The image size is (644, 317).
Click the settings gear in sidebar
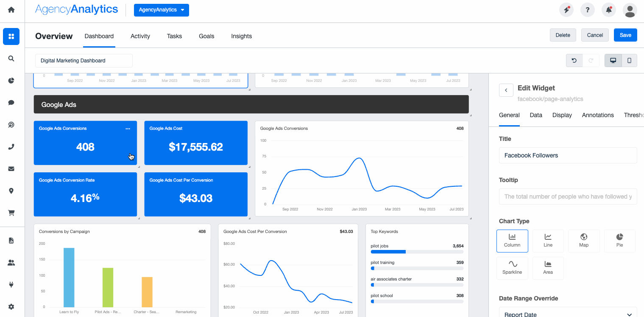point(11,307)
